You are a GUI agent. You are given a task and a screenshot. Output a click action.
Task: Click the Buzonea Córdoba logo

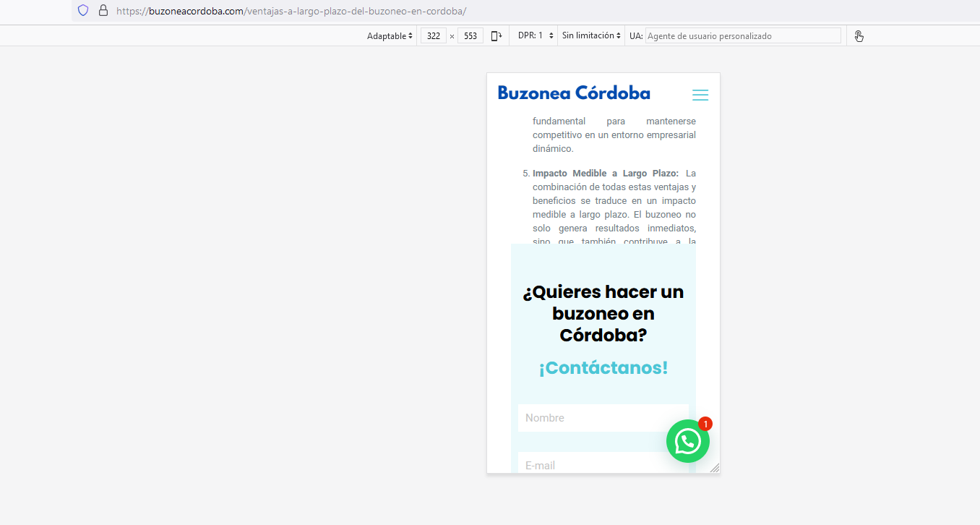(574, 93)
